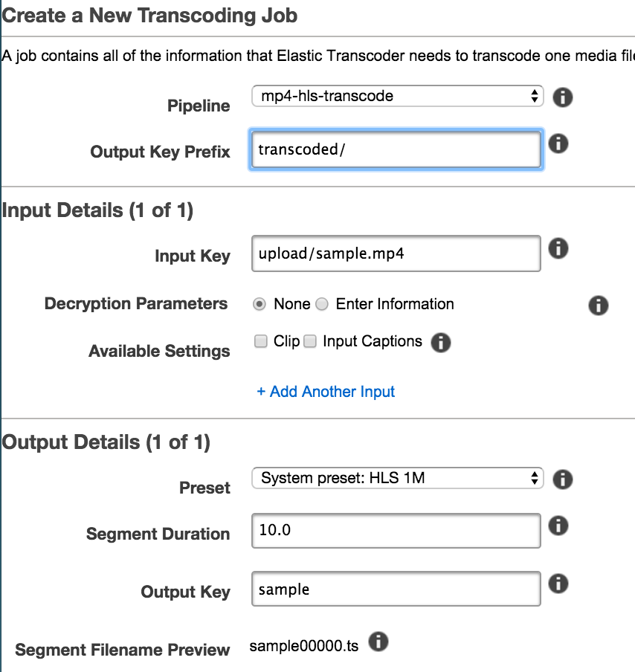Viewport: 635px width, 672px height.
Task: Click the info icon beside Pipeline
Action: click(563, 97)
